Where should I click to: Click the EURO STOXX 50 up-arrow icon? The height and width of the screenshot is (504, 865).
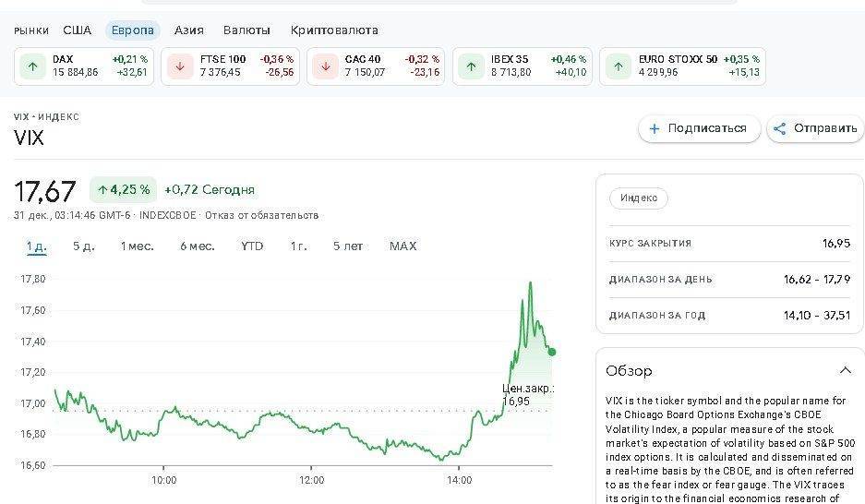(x=618, y=66)
